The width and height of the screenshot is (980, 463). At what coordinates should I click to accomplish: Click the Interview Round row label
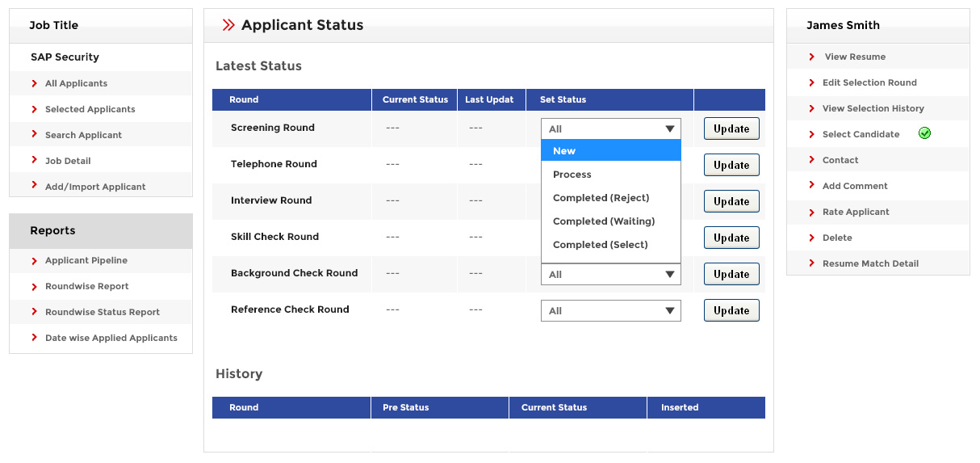click(x=271, y=200)
